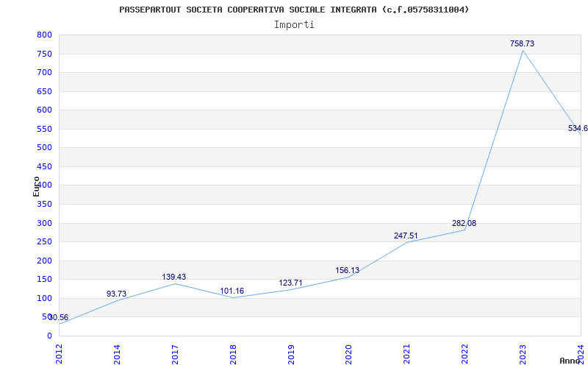The image size is (588, 368).
Task: Click the 750 y-axis tick label
Action: pos(44,54)
